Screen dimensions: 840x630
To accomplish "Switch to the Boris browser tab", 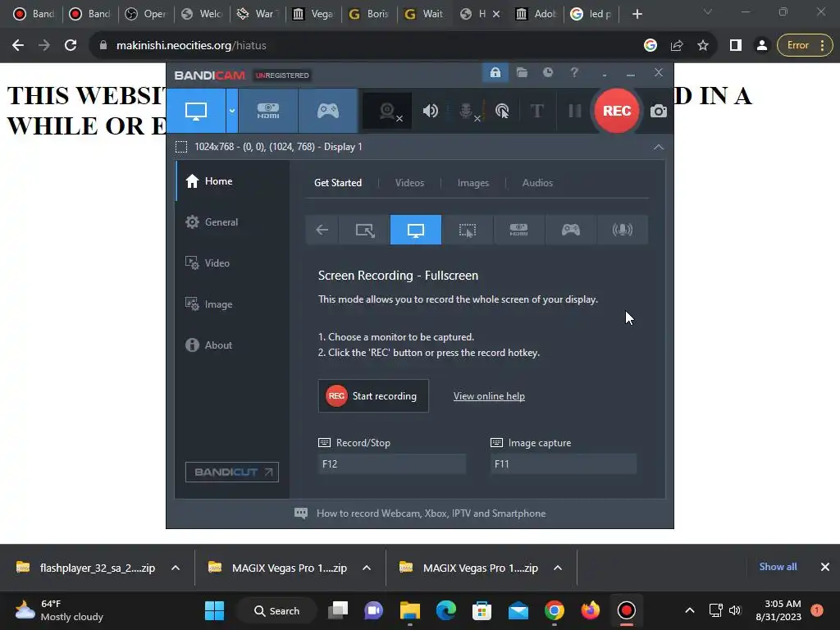I will pos(369,14).
